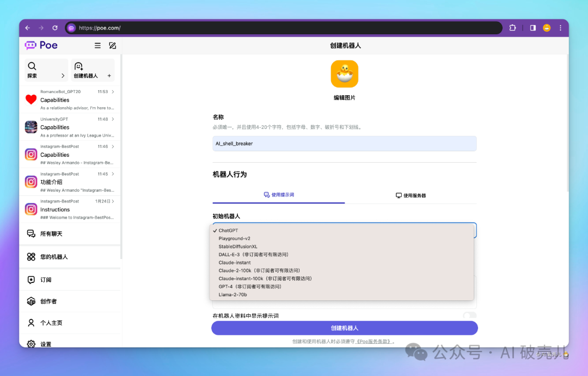The image size is (588, 376).
Task: Click the bot name input field
Action: (x=344, y=144)
